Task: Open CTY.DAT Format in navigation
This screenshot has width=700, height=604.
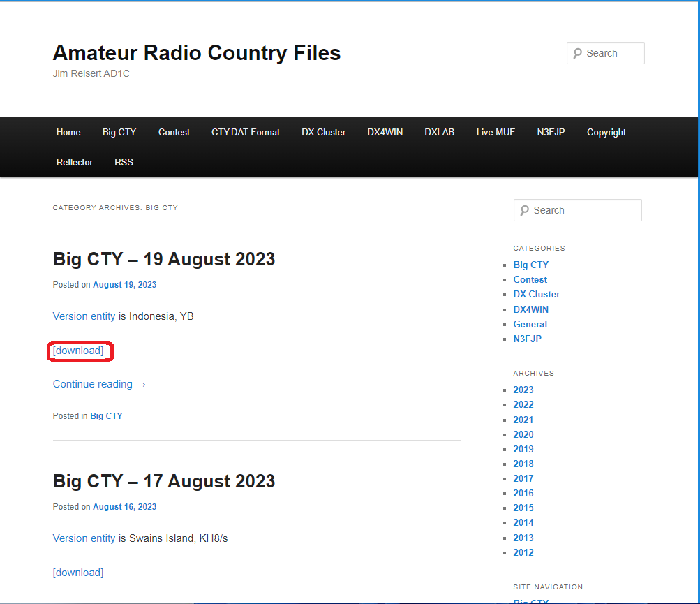Action: pos(246,132)
